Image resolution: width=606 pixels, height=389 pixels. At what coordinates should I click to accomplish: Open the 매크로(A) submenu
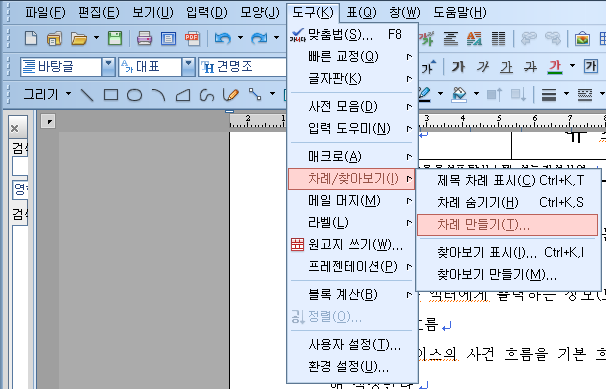[x=352, y=156]
